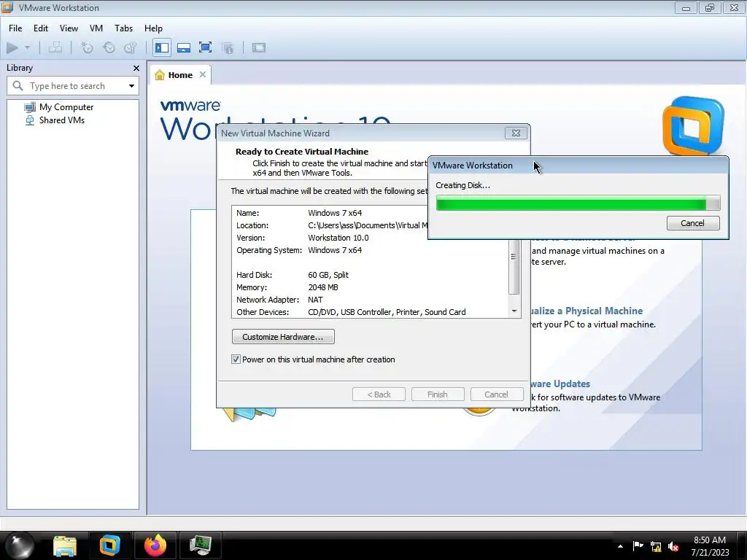Click the VMware Workstation taskbar icon
This screenshot has height=560, width=747.
point(109,545)
